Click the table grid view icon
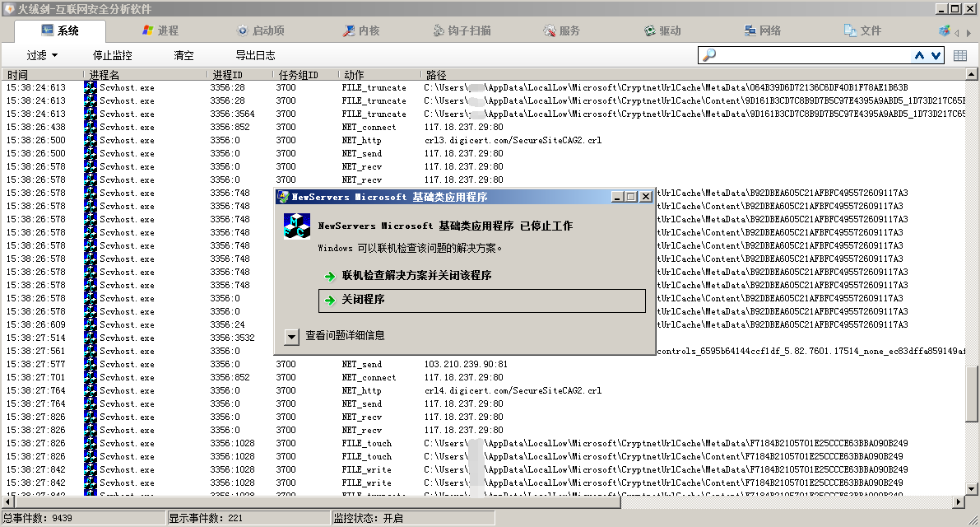The width and height of the screenshot is (980, 527). (x=960, y=55)
